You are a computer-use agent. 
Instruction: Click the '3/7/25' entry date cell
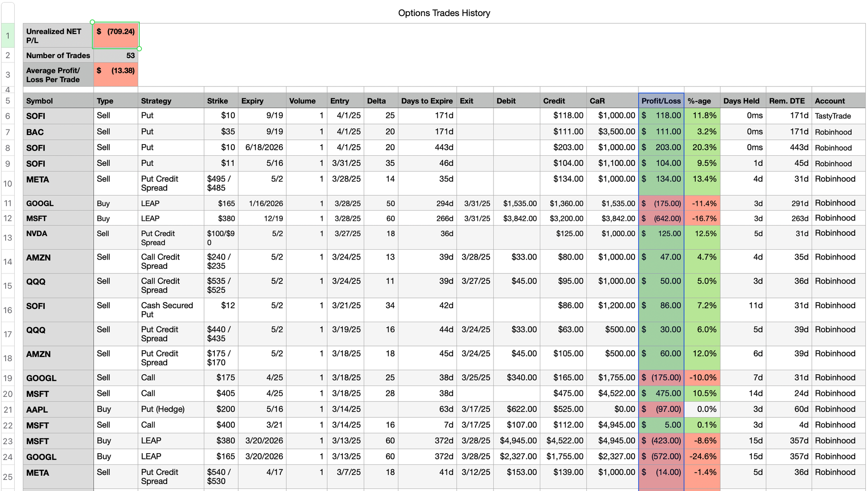point(345,477)
